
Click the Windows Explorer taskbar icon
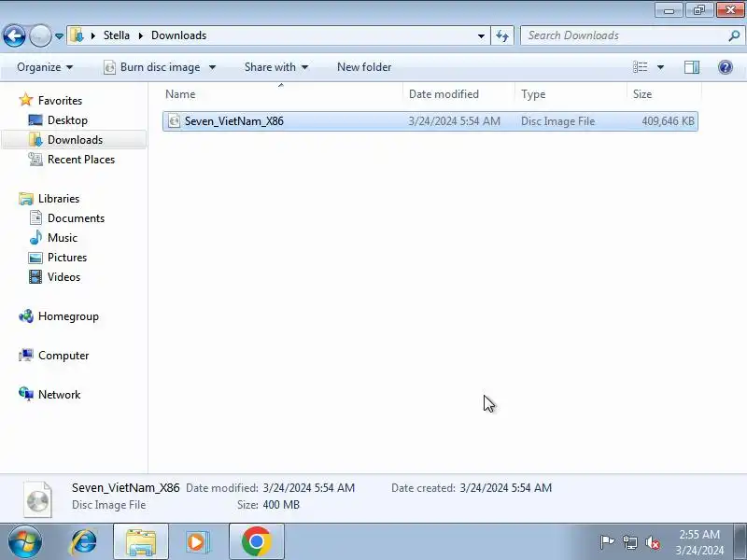(x=141, y=541)
